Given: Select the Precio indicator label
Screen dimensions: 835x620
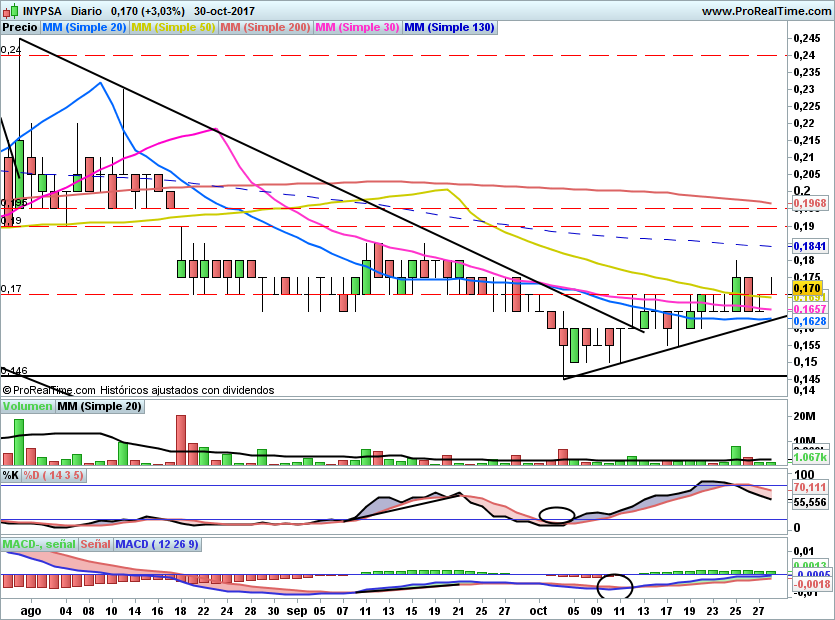Looking at the screenshot, I should 21,28.
